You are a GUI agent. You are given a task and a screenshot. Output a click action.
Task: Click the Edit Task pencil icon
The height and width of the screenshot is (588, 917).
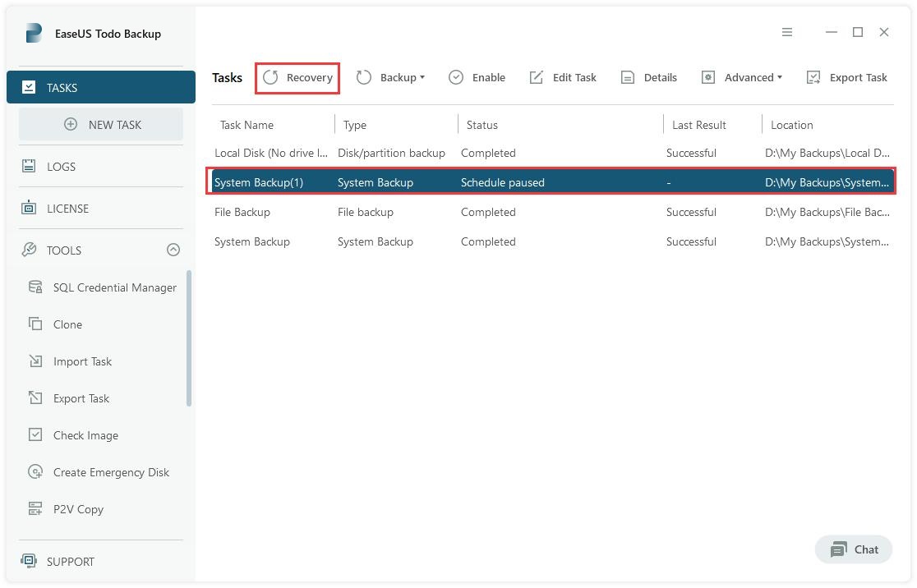[x=537, y=77]
